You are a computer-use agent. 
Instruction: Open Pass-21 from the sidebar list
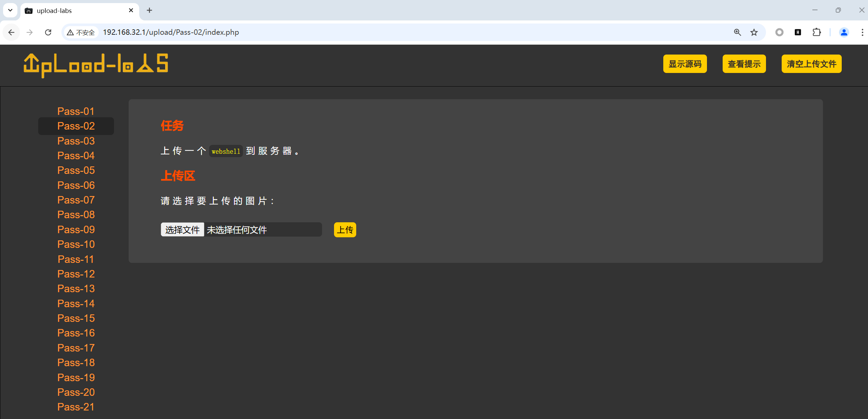coord(76,407)
